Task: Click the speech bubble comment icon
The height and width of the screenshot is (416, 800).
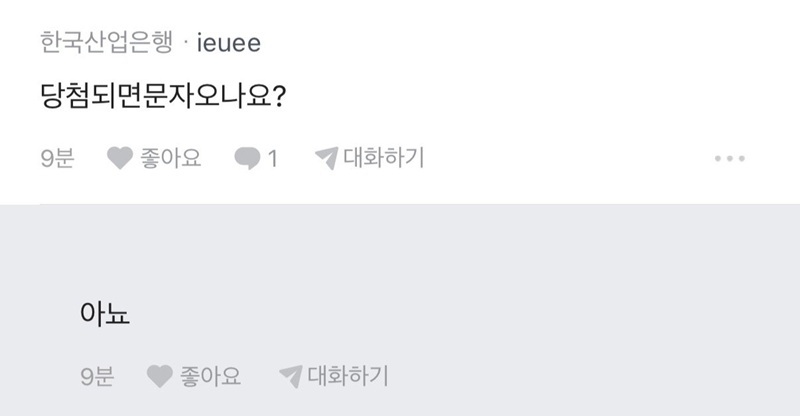Action: 246,159
